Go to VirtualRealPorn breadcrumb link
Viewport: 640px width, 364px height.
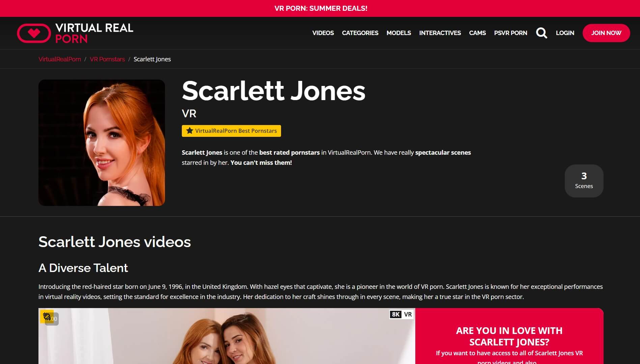click(x=60, y=59)
